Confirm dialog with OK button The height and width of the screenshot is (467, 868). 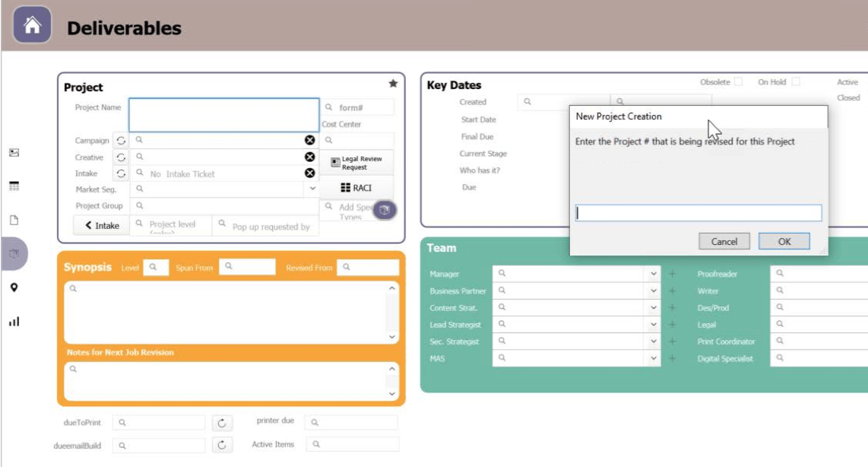(x=784, y=242)
